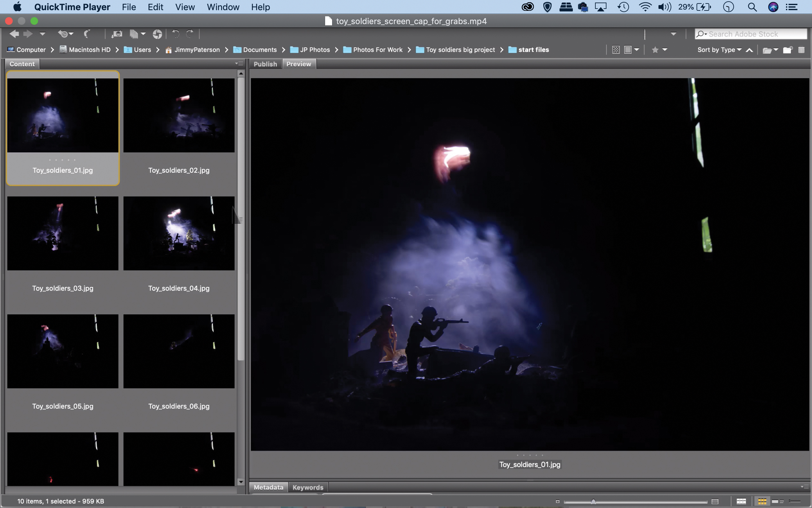Rotate 90 degrees clockwise
Screen dimensions: 812x508
pyautogui.click(x=190, y=34)
